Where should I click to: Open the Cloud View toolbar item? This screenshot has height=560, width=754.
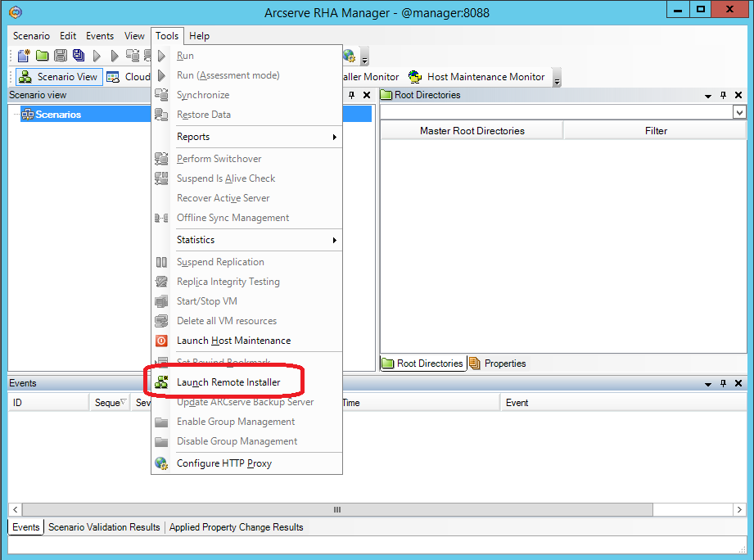point(129,77)
